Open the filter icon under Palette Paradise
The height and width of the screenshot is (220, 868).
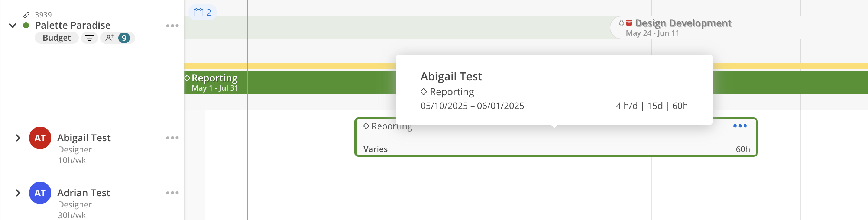click(90, 38)
